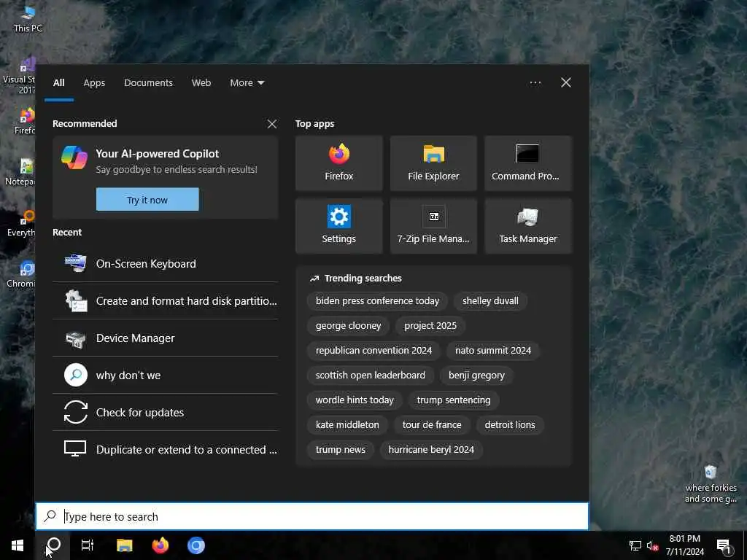Switch to the Web tab
Screen dimensions: 747x560
point(201,83)
